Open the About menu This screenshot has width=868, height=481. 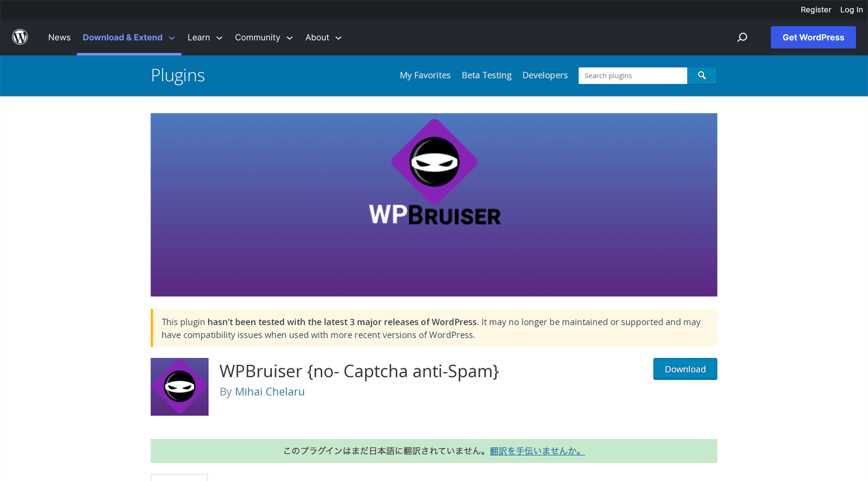317,38
